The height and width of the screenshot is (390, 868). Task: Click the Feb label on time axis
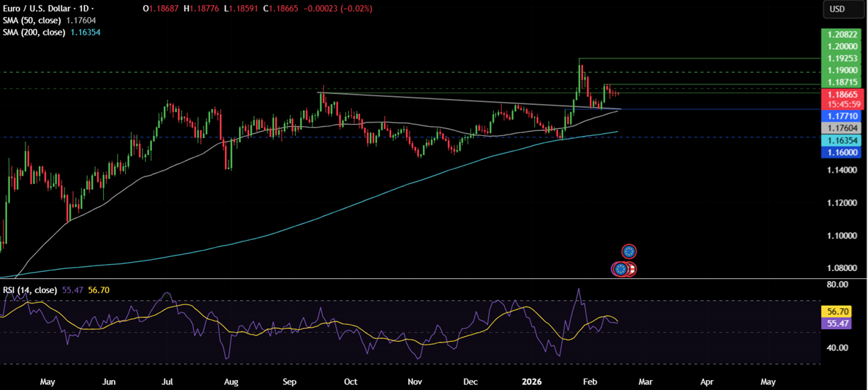[588, 381]
